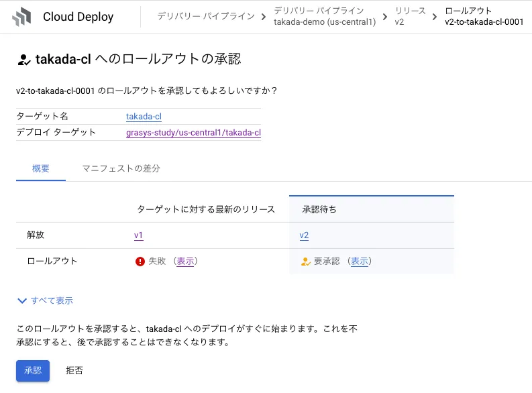Image resolution: width=532 pixels, height=393 pixels.
Task: Expand すべて表示 to show all rows
Action: 52,300
